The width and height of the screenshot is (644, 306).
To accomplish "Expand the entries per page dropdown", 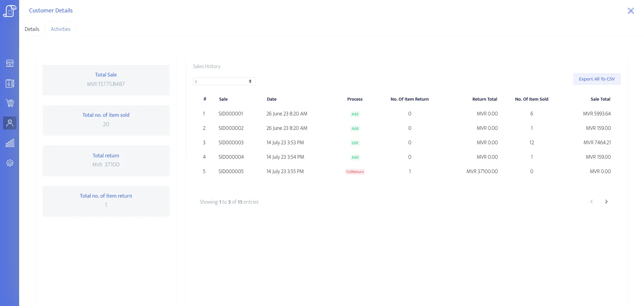I will tap(224, 81).
